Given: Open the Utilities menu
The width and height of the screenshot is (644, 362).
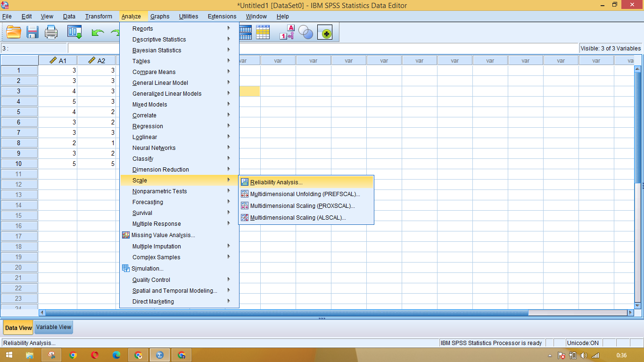Looking at the screenshot, I should click(189, 16).
